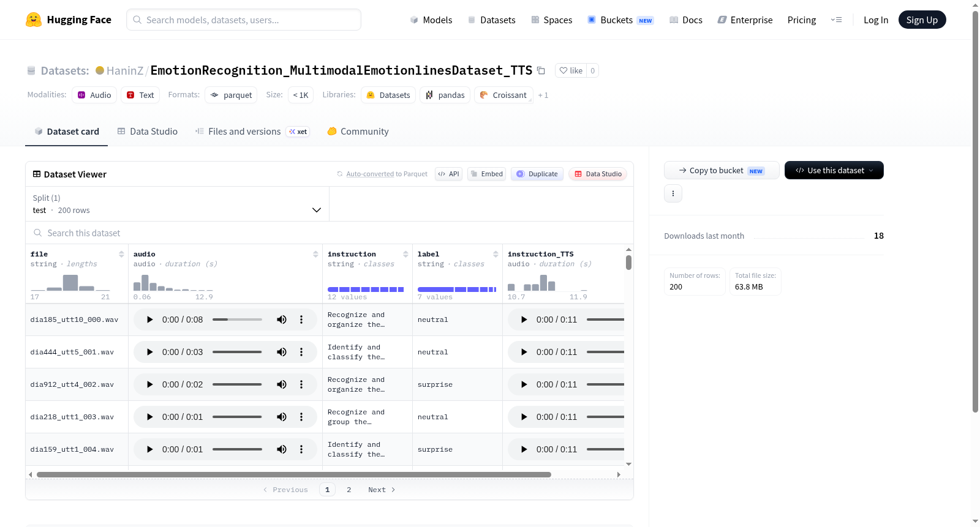Toggle mute on dia185_utt10_000.wav audio
This screenshot has height=527, width=980.
click(x=282, y=320)
